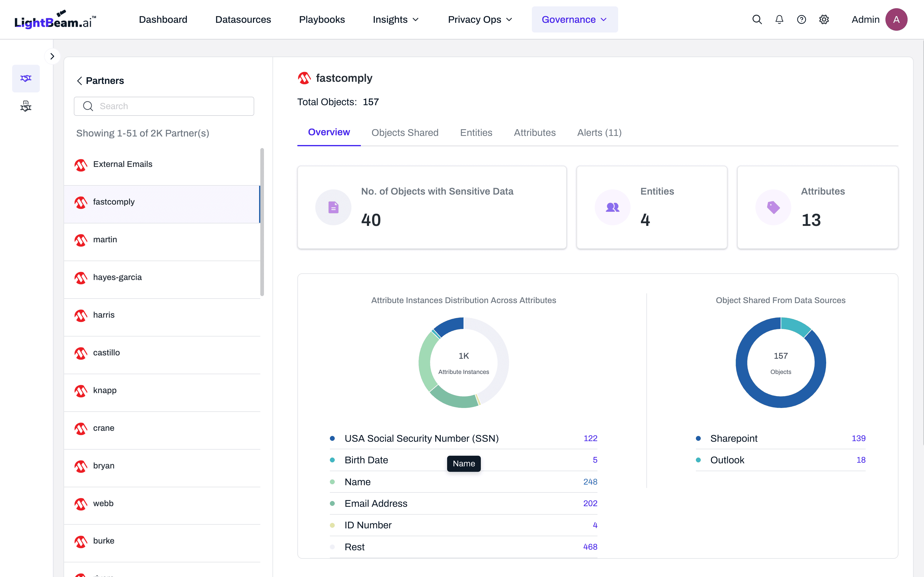Switch to the Objects Shared tab
This screenshot has width=924, height=577.
405,133
